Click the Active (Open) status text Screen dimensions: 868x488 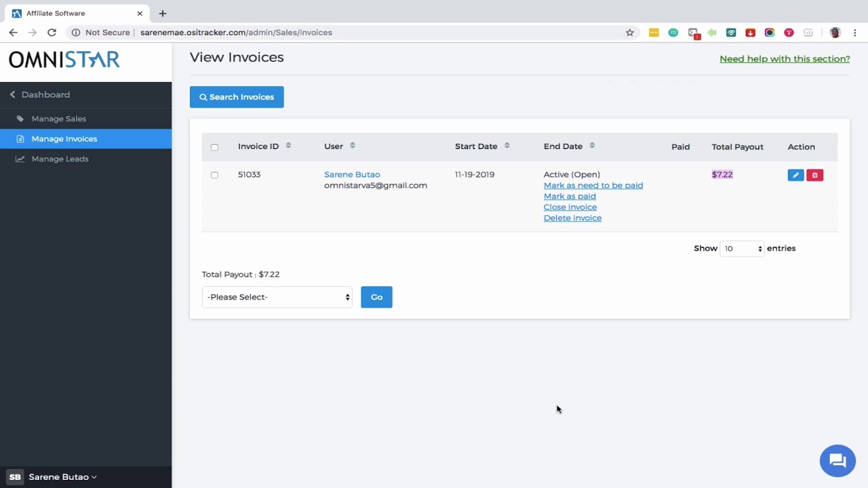point(572,174)
